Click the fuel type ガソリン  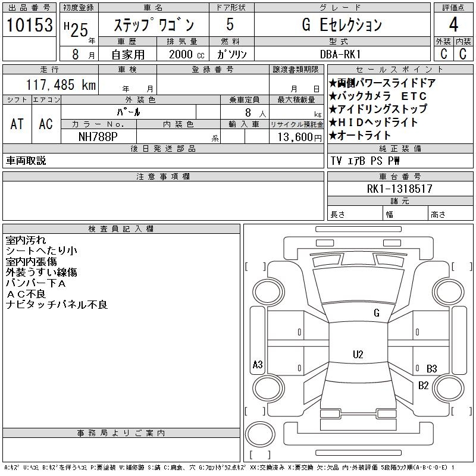(x=232, y=54)
